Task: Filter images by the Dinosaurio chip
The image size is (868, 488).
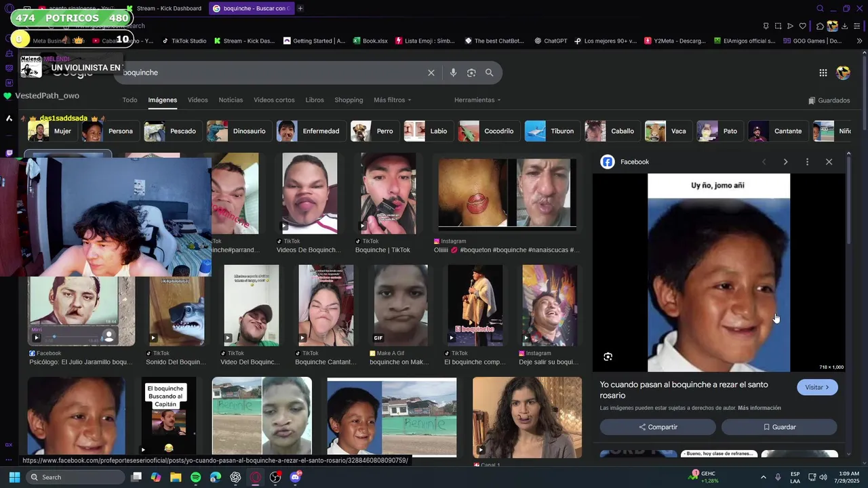Action: (x=239, y=131)
